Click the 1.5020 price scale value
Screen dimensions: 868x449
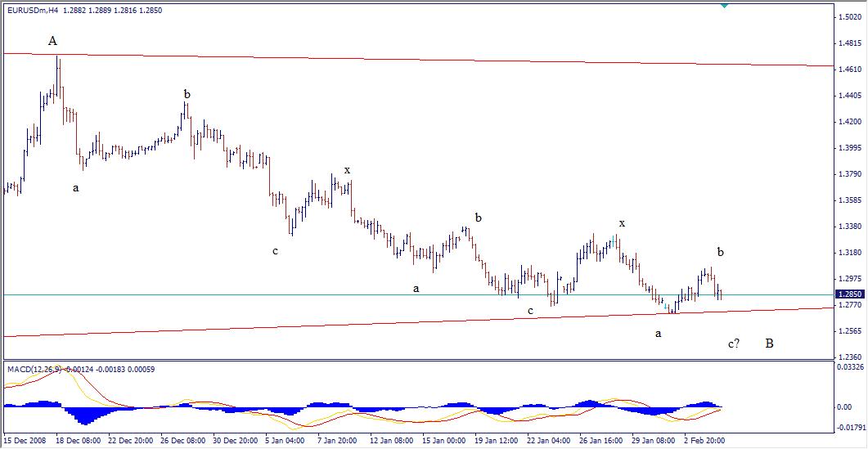coord(849,17)
